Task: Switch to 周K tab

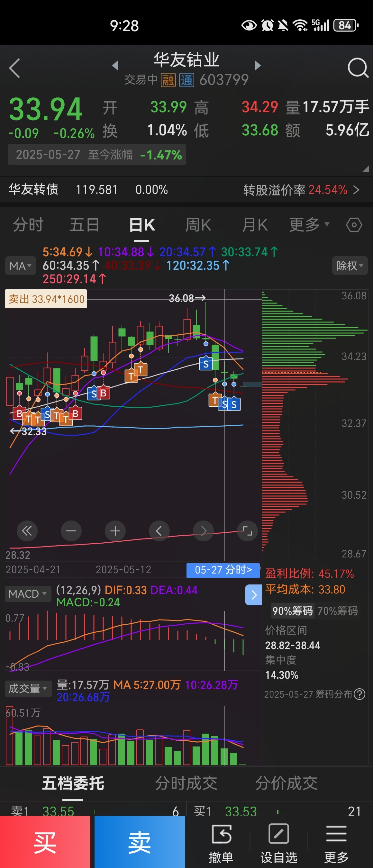Action: [x=198, y=225]
